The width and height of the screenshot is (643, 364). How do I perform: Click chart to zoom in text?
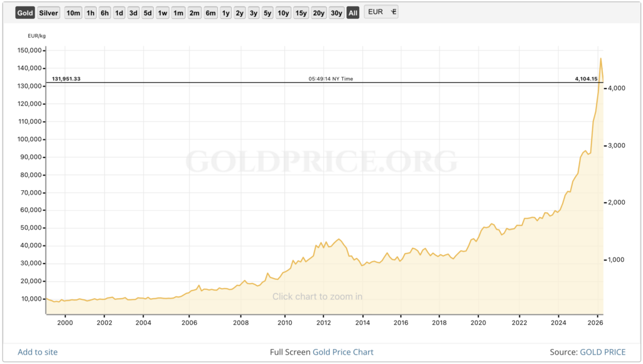pos(317,296)
